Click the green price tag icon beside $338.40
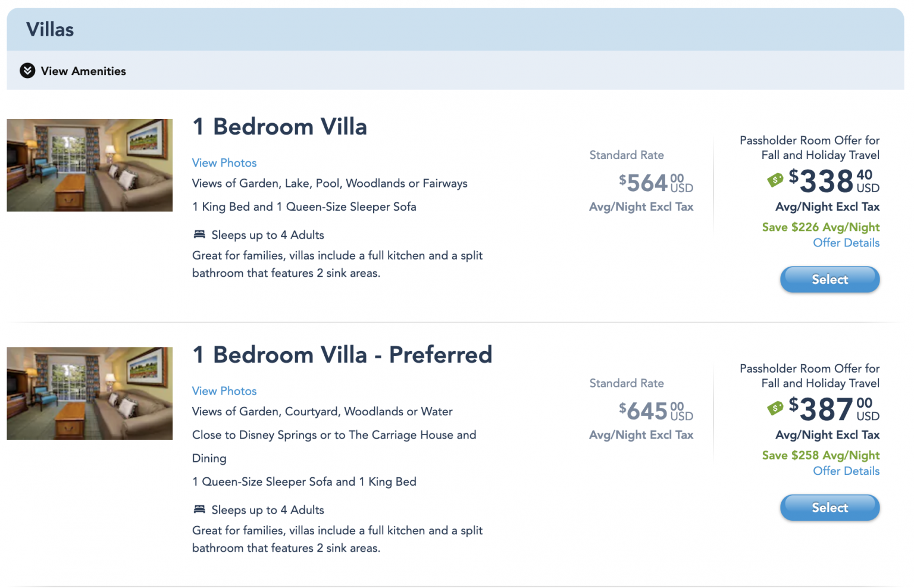This screenshot has width=914, height=588. coord(775,179)
